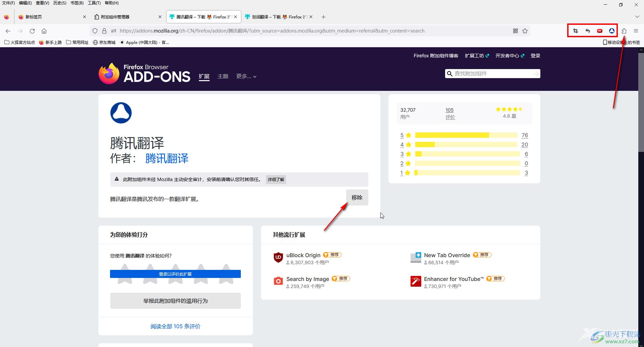Open 阅读全部 105 条评价 link
Screen dimensions: 644x347
pyautogui.click(x=175, y=326)
